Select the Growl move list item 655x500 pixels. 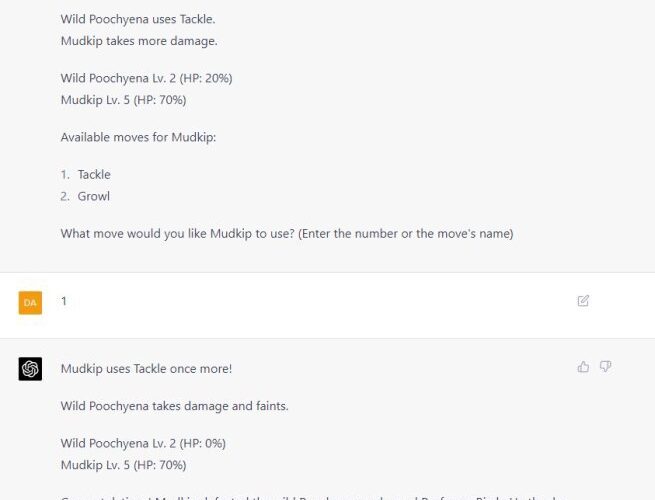94,197
